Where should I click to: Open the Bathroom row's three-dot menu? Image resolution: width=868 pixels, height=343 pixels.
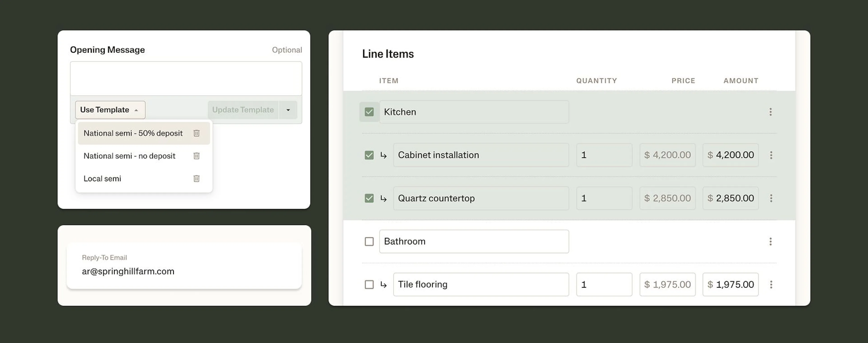tap(770, 241)
